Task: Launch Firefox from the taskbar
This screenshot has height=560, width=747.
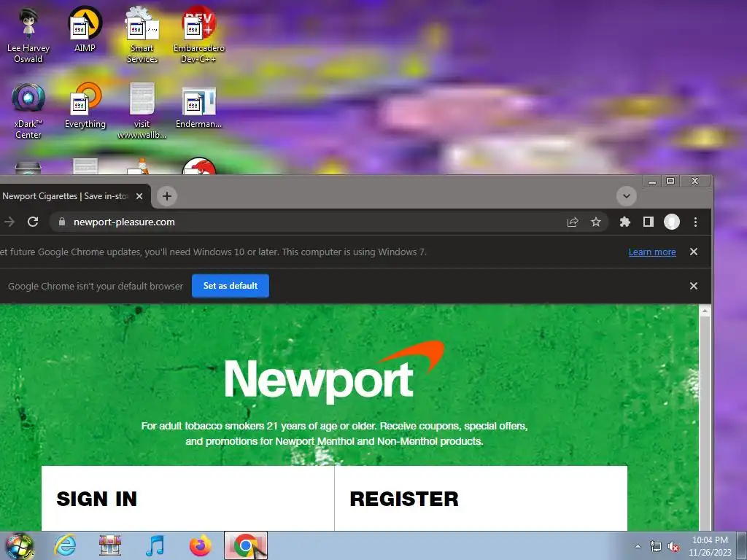Action: click(x=201, y=545)
